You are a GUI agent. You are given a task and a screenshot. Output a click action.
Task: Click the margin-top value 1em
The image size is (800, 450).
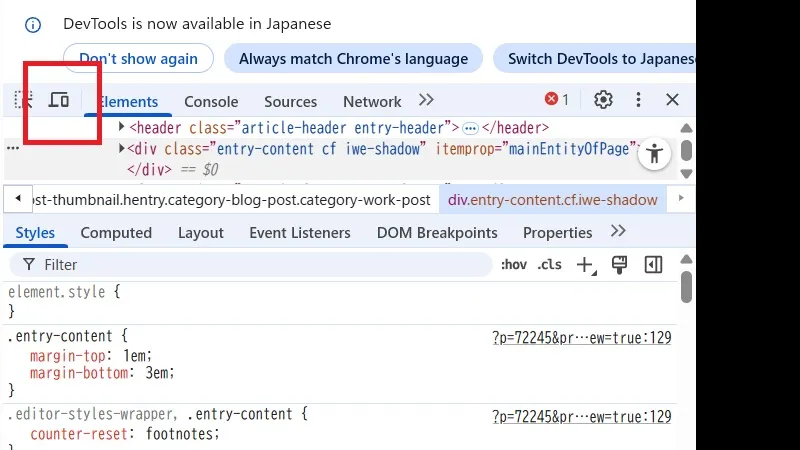pyautogui.click(x=135, y=356)
